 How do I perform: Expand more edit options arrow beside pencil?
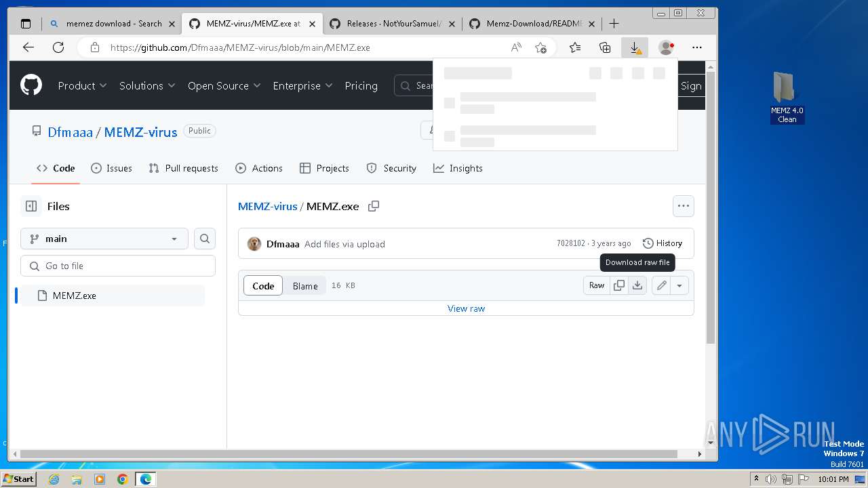[679, 285]
